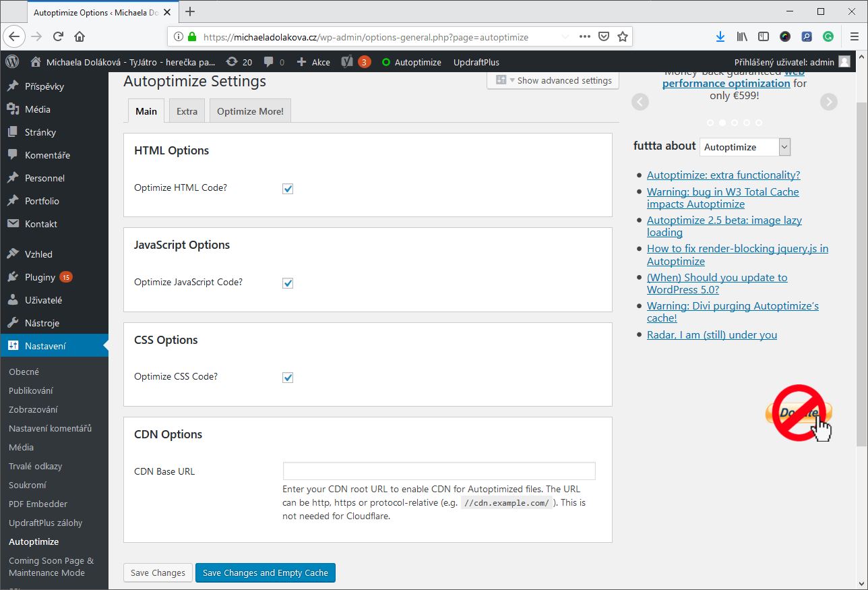Switch to the Extra tab
Image resolution: width=868 pixels, height=590 pixels.
[x=187, y=111]
